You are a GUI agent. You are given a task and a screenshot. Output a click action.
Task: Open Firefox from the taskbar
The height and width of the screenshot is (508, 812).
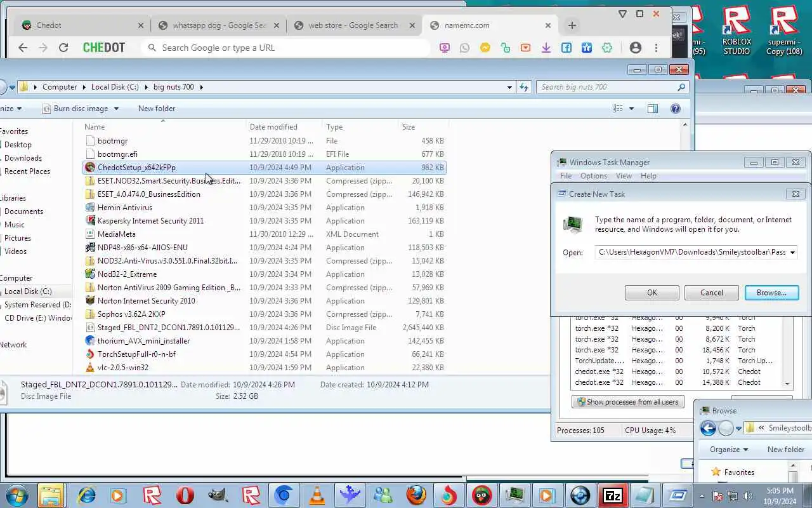click(416, 495)
